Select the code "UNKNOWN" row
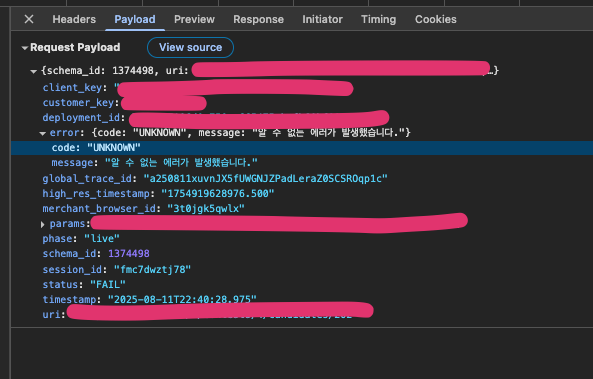593x379 pixels. coord(302,148)
